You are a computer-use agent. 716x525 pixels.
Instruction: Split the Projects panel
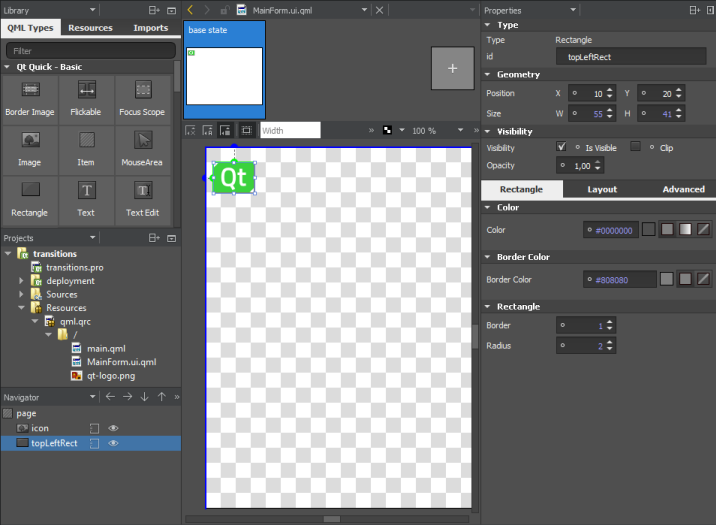coord(154,238)
